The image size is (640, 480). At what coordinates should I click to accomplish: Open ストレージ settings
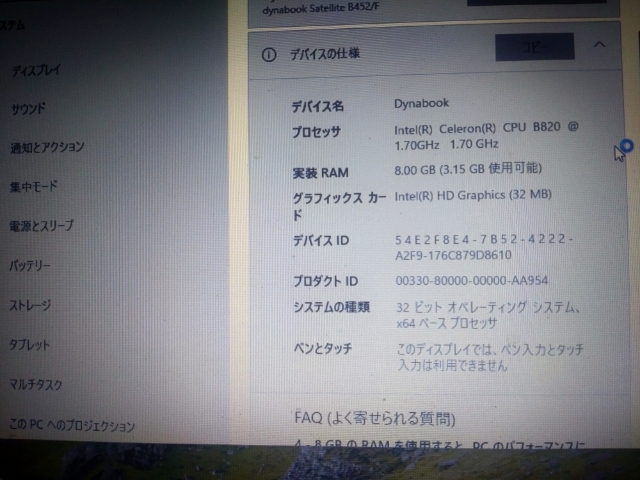30,305
